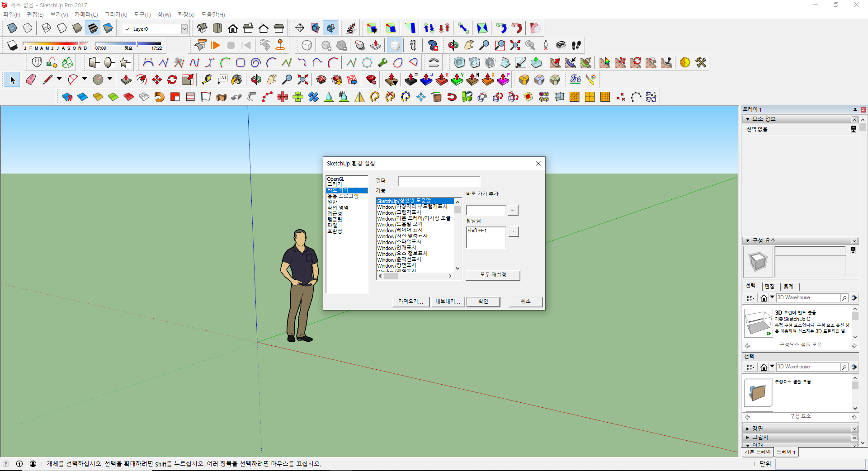
Task: Remove assigned shortcut with minus button
Action: (513, 231)
